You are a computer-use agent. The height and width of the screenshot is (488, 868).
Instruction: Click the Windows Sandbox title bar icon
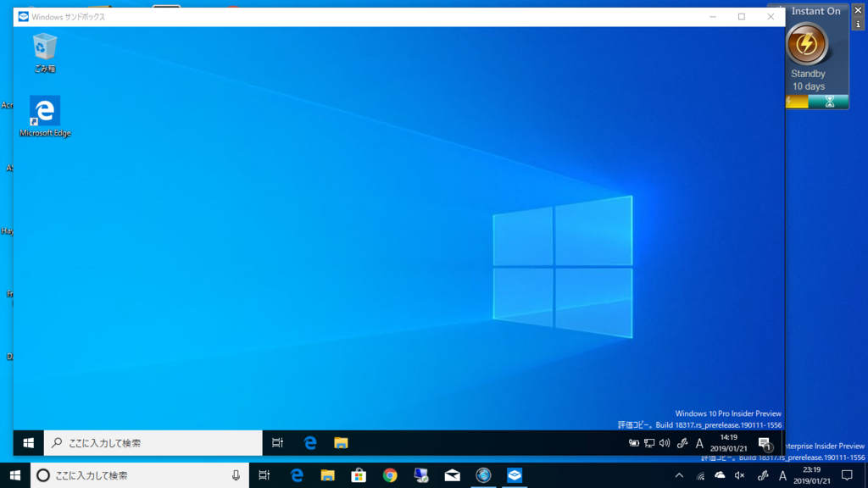[23, 17]
